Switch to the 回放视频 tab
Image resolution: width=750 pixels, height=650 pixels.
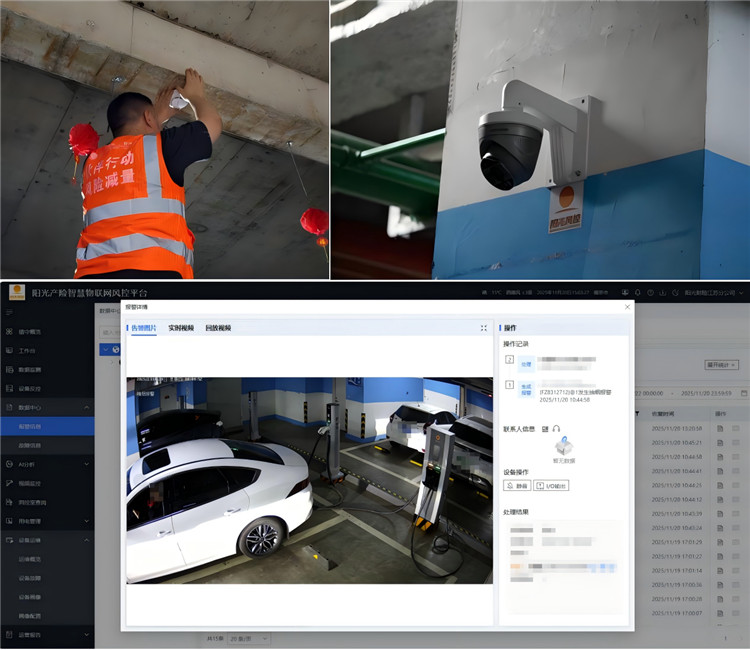[x=218, y=328]
